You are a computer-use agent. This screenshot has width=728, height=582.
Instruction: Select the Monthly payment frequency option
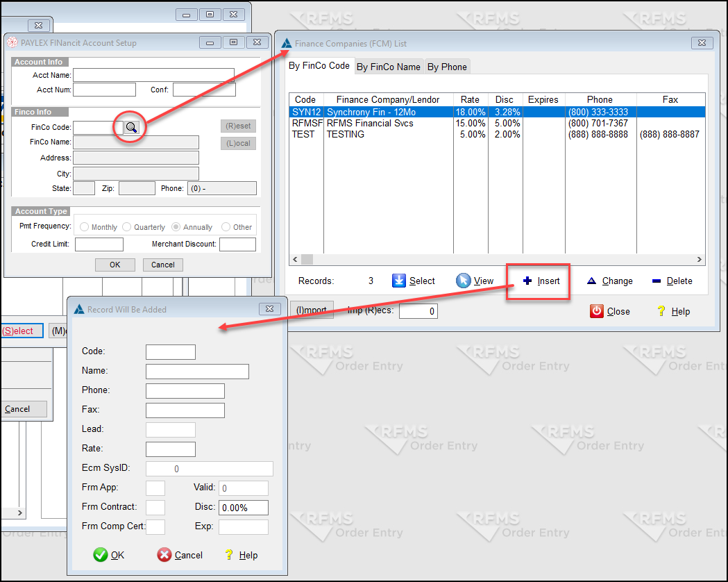click(x=85, y=227)
